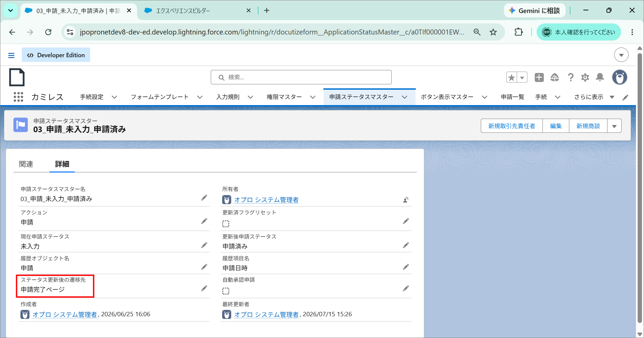The image size is (644, 338).
Task: Edit 更新済フラグリセット field pencil
Action: click(406, 221)
